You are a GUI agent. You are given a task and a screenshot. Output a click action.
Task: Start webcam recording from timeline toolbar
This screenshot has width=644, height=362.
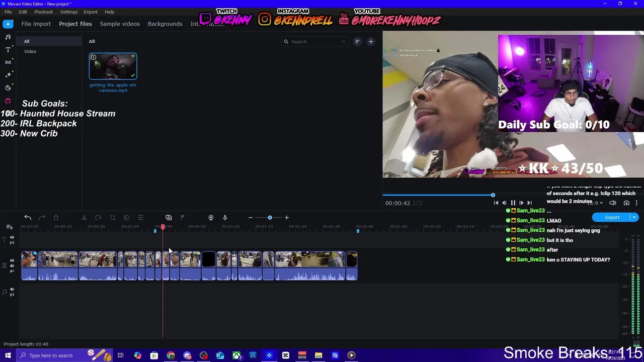point(211,218)
